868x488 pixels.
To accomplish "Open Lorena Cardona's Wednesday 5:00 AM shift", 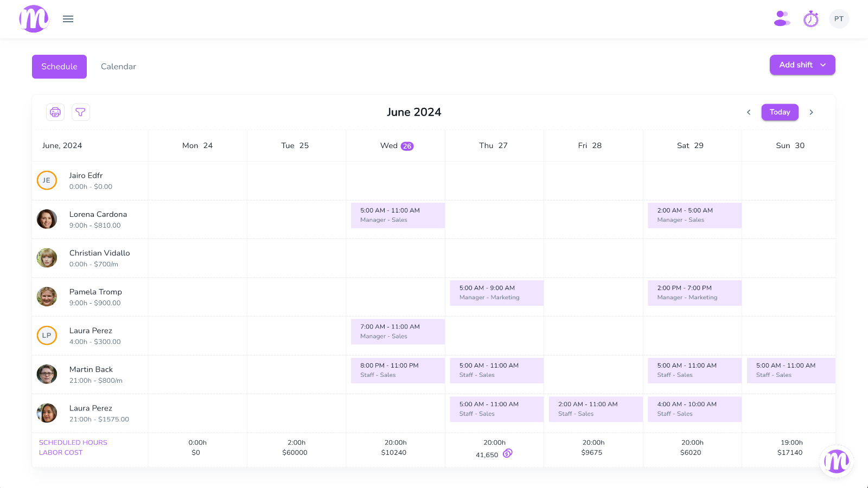I will click(x=398, y=215).
